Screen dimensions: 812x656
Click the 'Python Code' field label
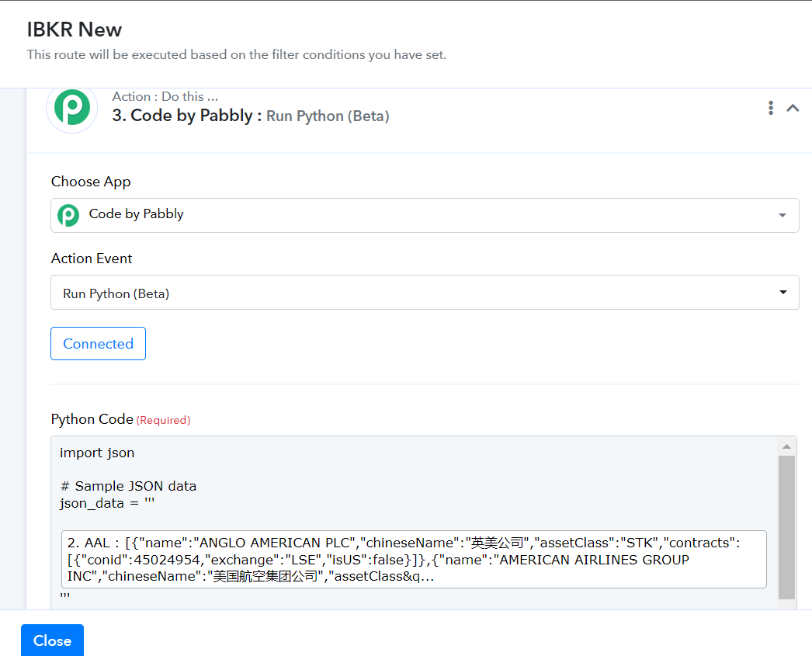click(x=92, y=419)
